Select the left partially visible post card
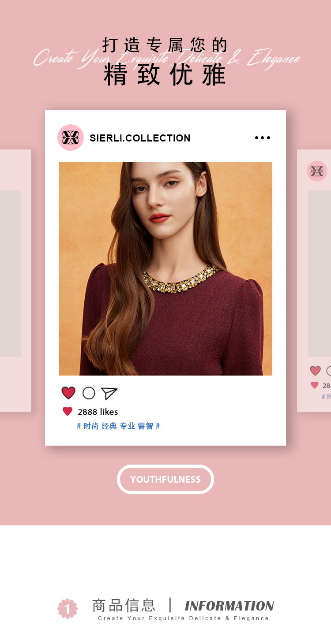Screen dimensions: 331x644 click(15, 280)
